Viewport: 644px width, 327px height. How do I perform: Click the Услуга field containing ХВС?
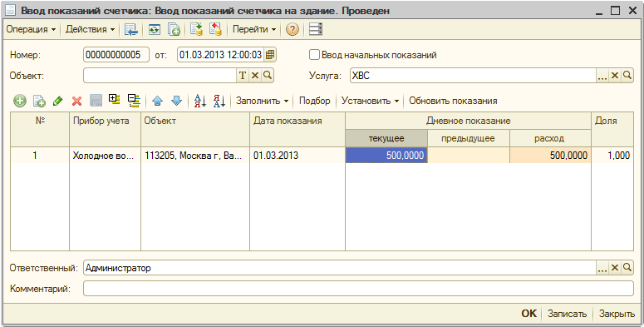click(473, 75)
